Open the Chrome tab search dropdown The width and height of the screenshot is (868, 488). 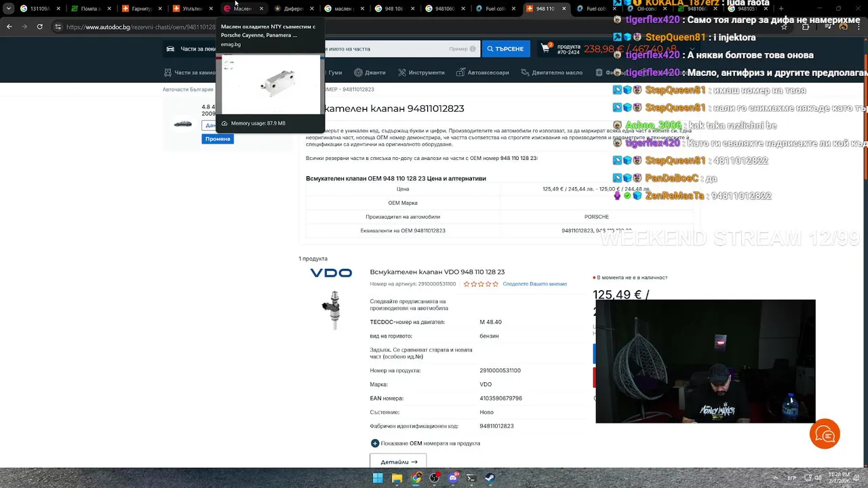tap(8, 9)
